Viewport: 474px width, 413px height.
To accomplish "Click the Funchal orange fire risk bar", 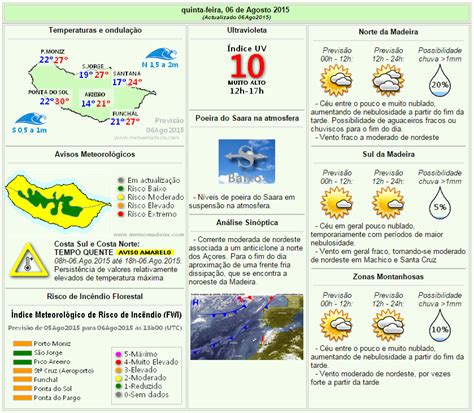I will [22, 380].
